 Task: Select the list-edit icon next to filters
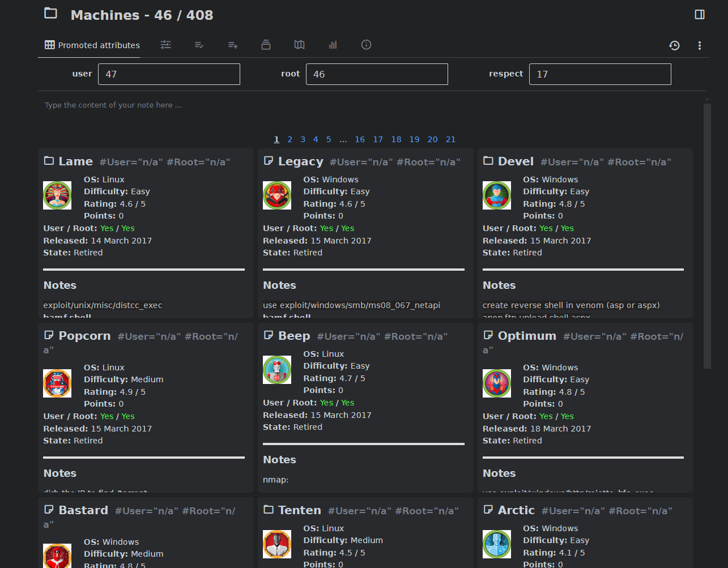pyautogui.click(x=199, y=45)
